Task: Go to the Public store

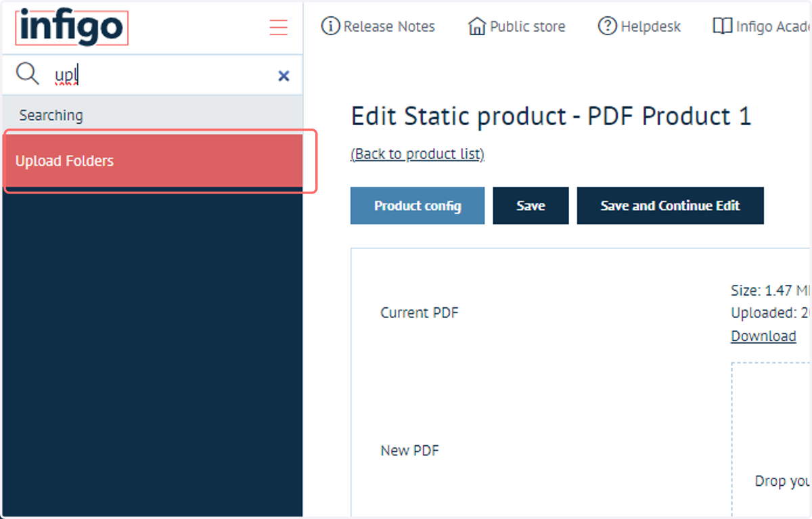Action: 516,27
